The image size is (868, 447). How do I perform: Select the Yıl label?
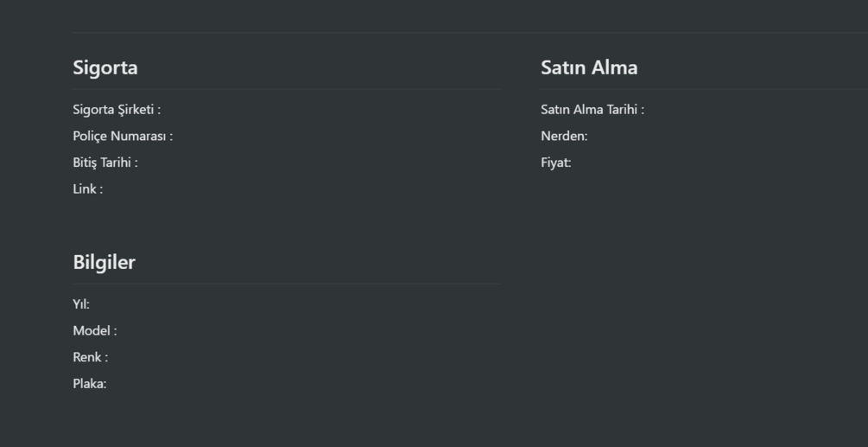click(81, 304)
